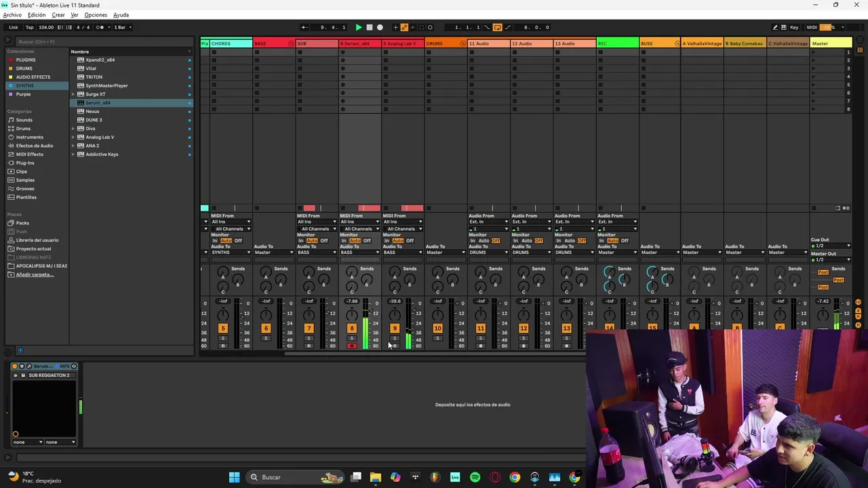Select the Purple collection
This screenshot has height=488, width=868.
click(23, 94)
